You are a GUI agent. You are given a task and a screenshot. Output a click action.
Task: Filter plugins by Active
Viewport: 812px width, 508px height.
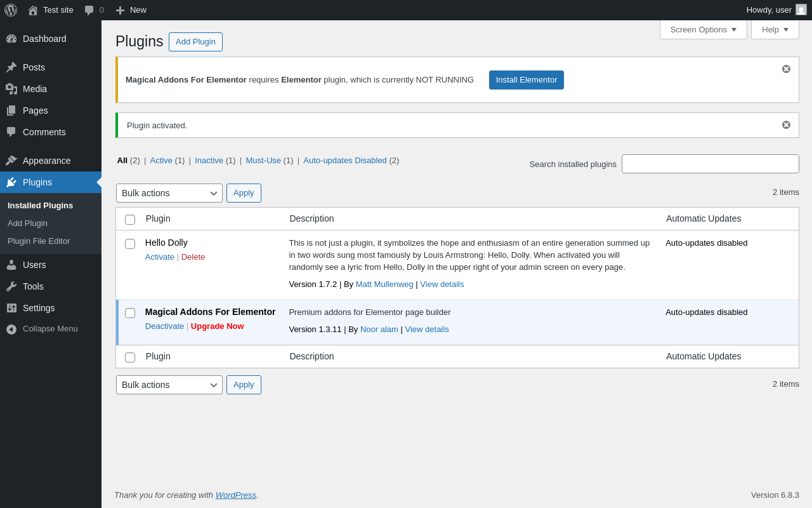pos(161,161)
